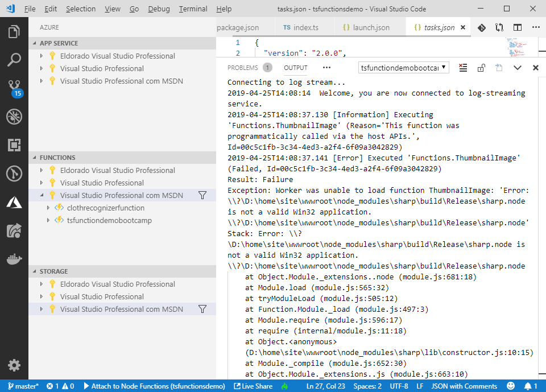Expand Visual Studio Professional com MSDN under App Service
The height and width of the screenshot is (392, 546).
pos(41,81)
